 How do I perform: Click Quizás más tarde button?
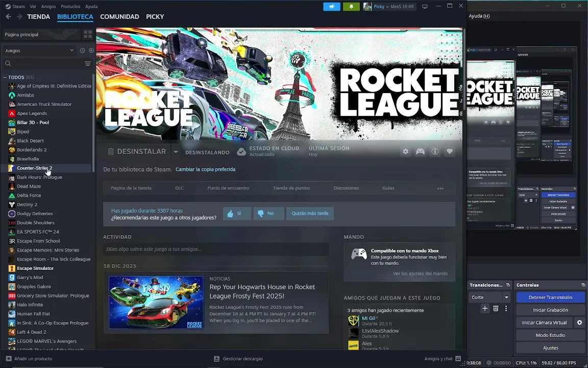[310, 213]
